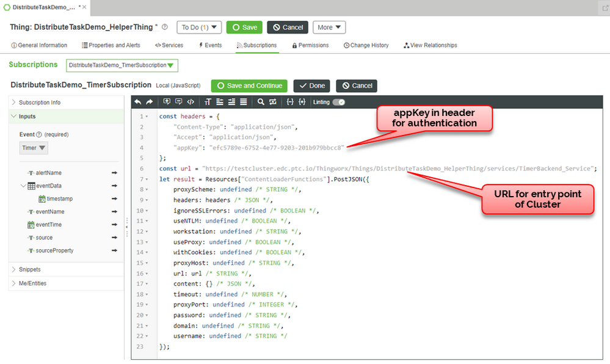610x364 pixels.
Task: Collapse the eventData tree node
Action: coord(23,186)
